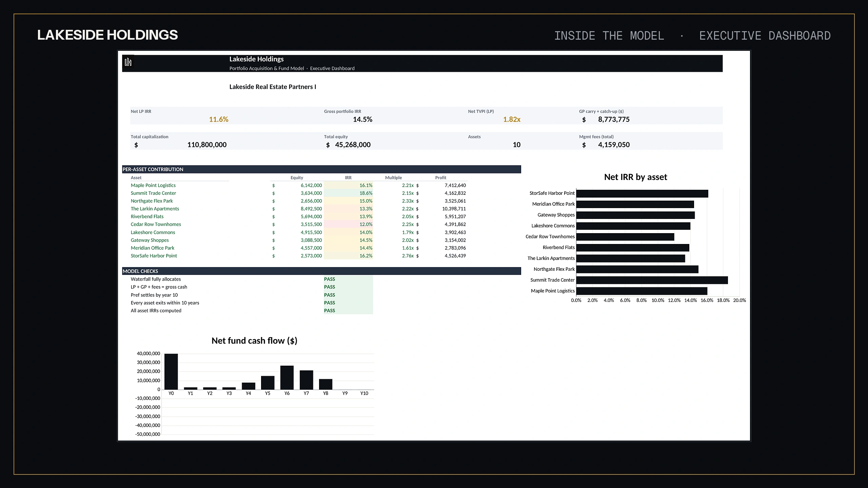Viewport: 868px width, 488px height.
Task: Select Mgmt fees value 4,159,050
Action: 614,145
